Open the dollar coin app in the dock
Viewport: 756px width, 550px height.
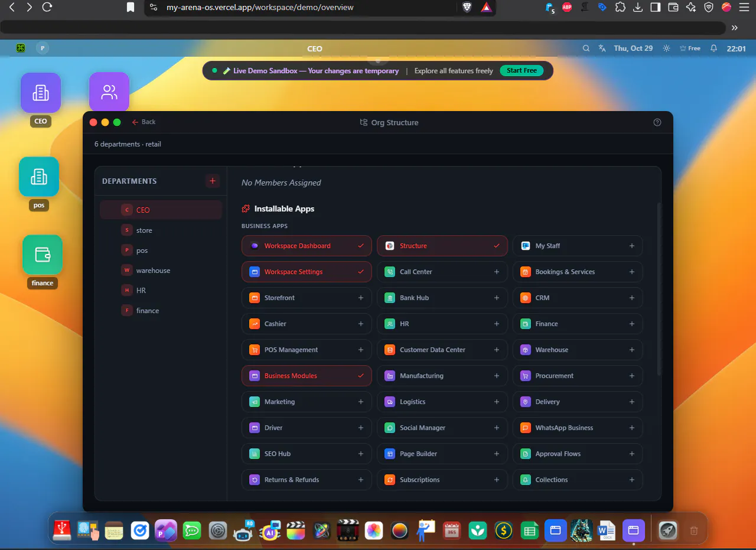coord(503,531)
